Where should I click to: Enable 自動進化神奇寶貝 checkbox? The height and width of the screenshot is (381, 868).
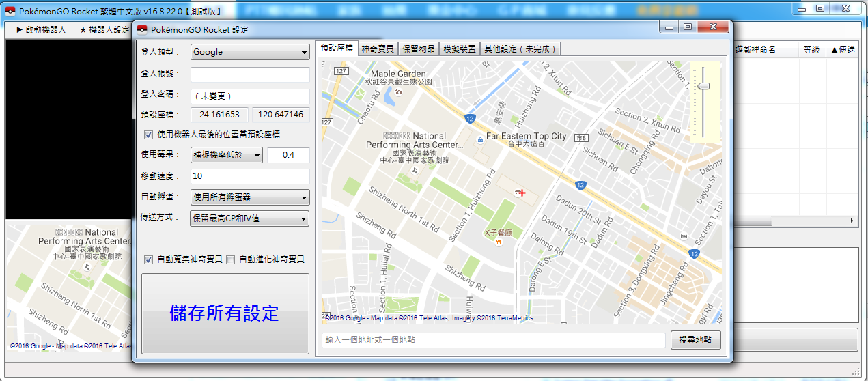231,259
